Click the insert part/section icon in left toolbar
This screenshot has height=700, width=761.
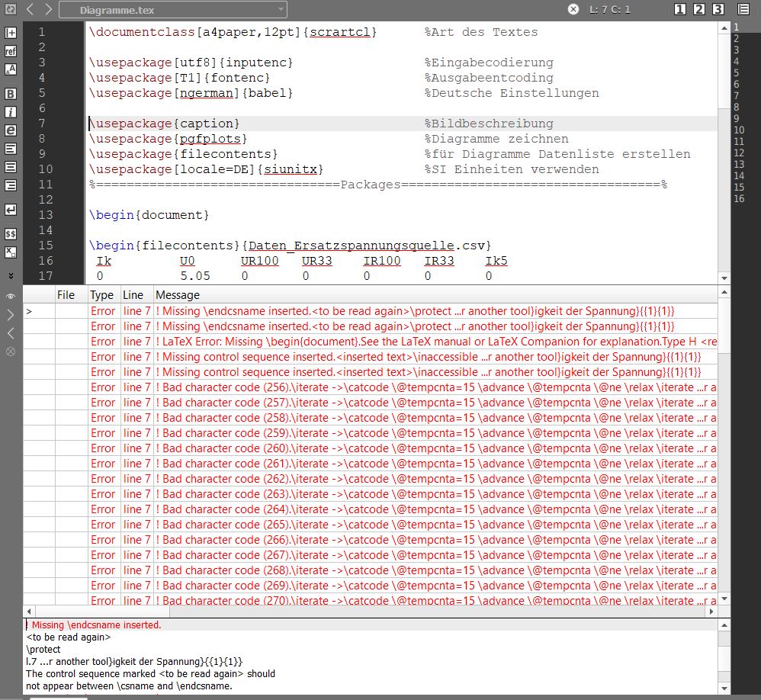tap(11, 33)
